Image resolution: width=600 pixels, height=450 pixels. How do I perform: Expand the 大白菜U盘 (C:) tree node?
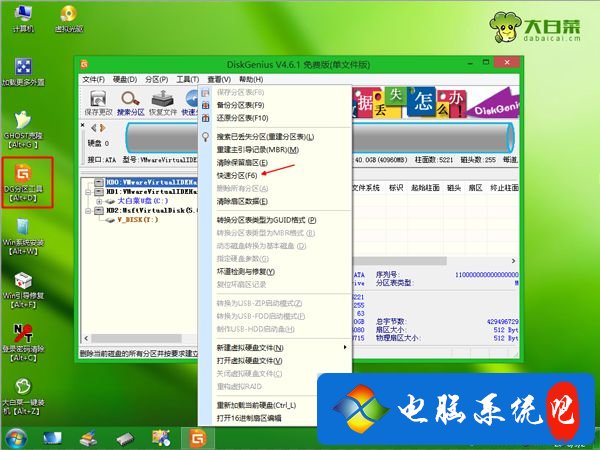pos(99,201)
